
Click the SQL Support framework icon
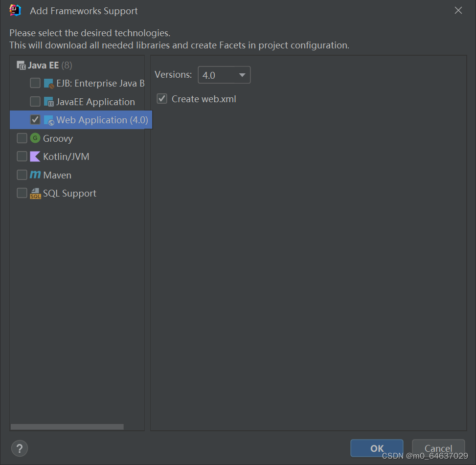(x=35, y=193)
